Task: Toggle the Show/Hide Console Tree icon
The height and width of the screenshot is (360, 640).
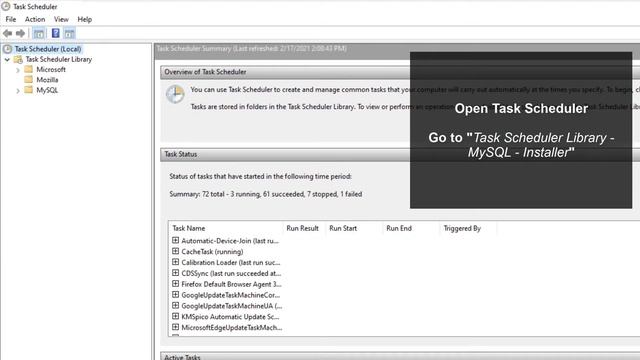Action: [39, 33]
